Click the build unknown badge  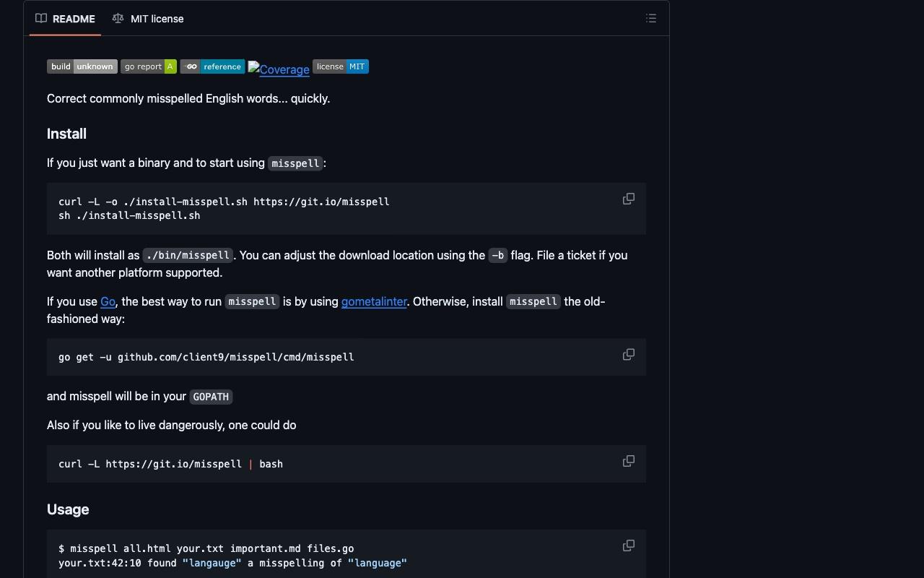click(x=82, y=66)
